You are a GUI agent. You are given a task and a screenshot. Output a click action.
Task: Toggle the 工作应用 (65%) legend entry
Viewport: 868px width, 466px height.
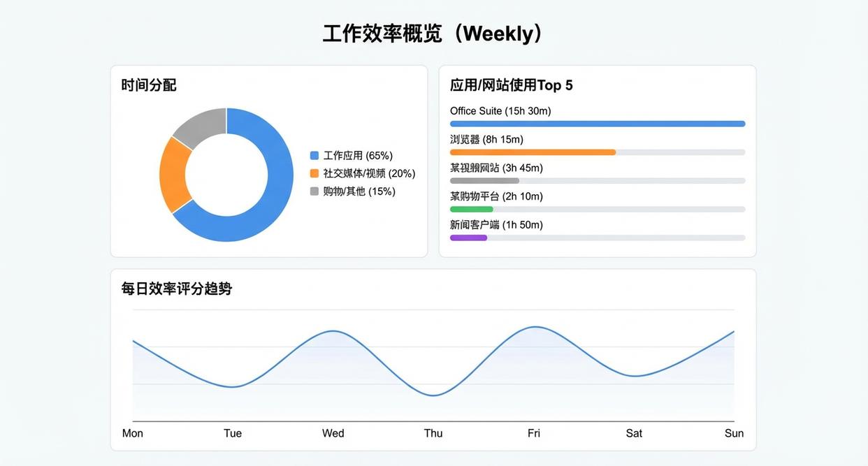352,154
